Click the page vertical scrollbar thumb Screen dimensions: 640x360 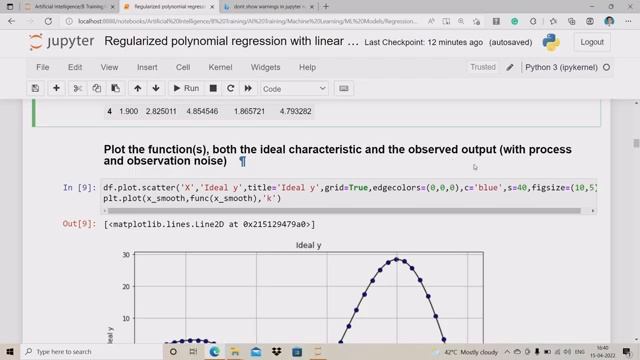636,143
